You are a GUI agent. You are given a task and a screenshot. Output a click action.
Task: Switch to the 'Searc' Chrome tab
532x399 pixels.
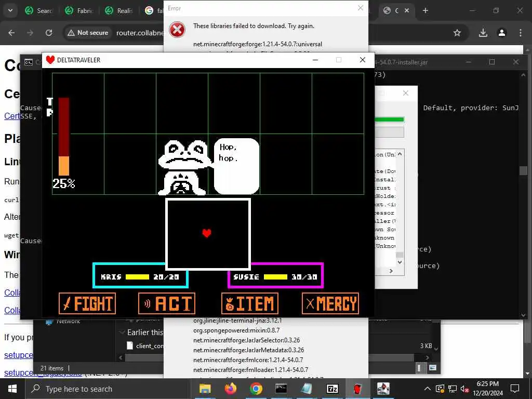click(39, 10)
